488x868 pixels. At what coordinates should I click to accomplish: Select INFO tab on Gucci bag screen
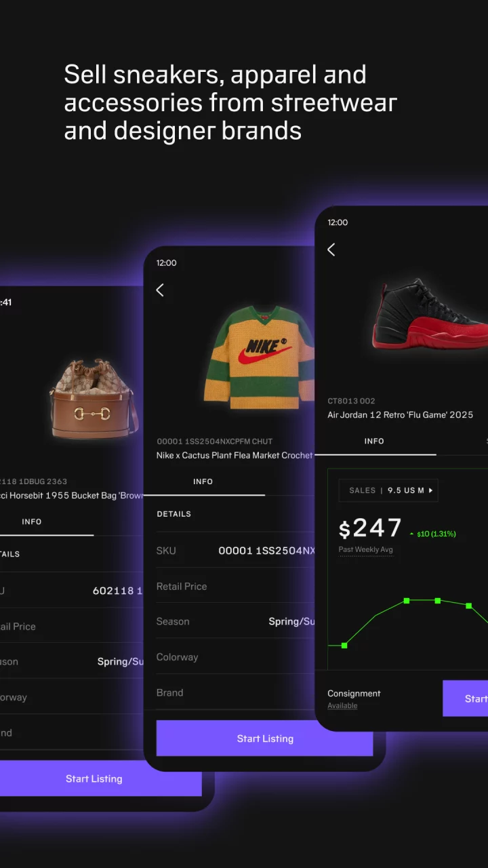[x=32, y=521]
